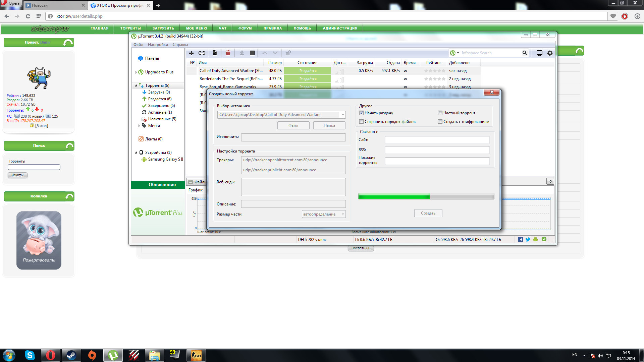Click the search magnifier icon in uTorrent

click(x=525, y=53)
